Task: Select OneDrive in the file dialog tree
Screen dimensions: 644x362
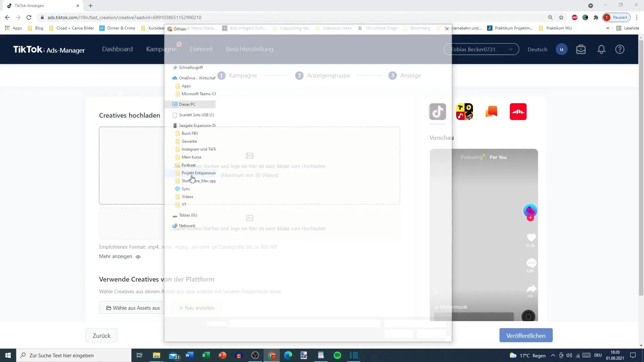Action: click(x=194, y=78)
